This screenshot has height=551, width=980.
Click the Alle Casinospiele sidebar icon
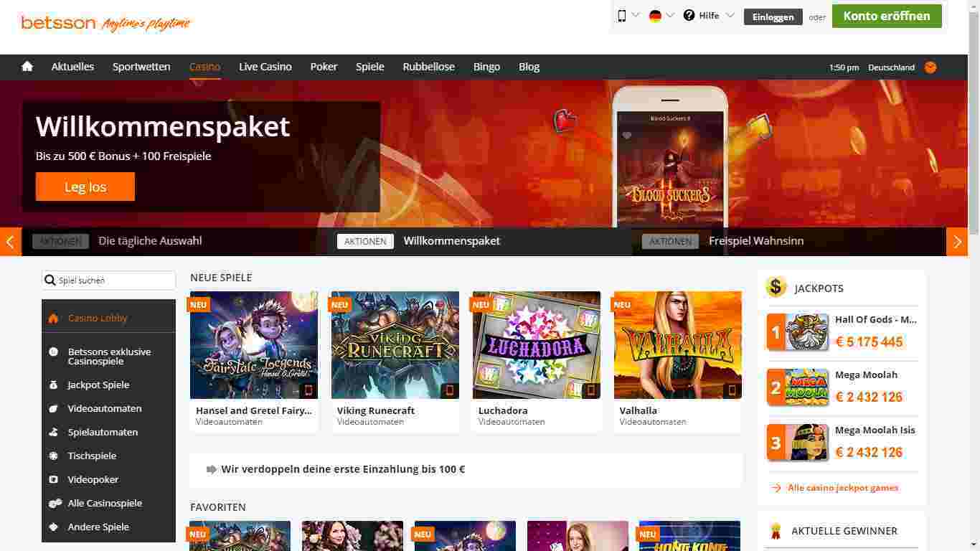click(x=55, y=504)
